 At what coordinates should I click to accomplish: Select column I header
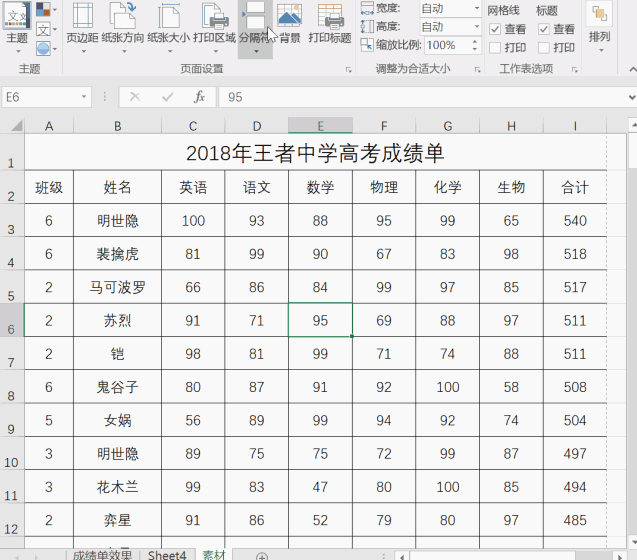[x=575, y=126]
